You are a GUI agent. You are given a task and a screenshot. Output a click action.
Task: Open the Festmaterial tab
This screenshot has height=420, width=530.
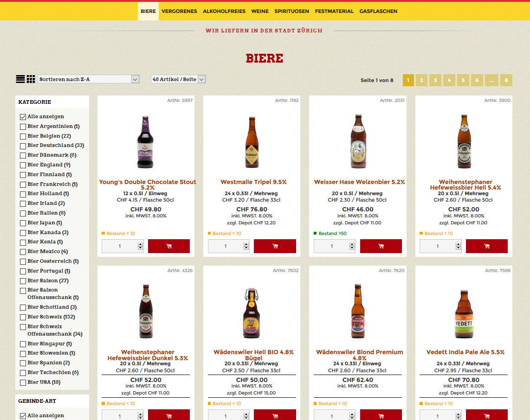click(x=334, y=11)
